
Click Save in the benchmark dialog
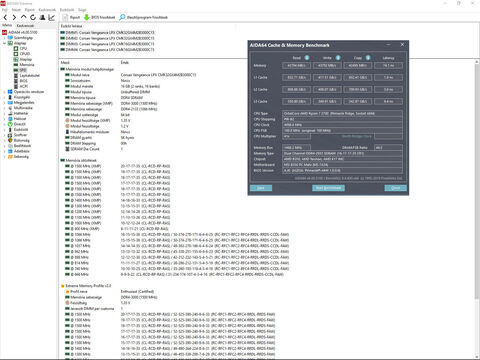pyautogui.click(x=261, y=188)
